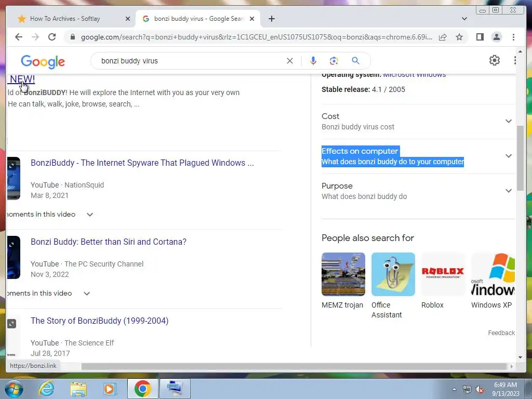
Task: Open Google quick settings gear
Action: [495, 60]
